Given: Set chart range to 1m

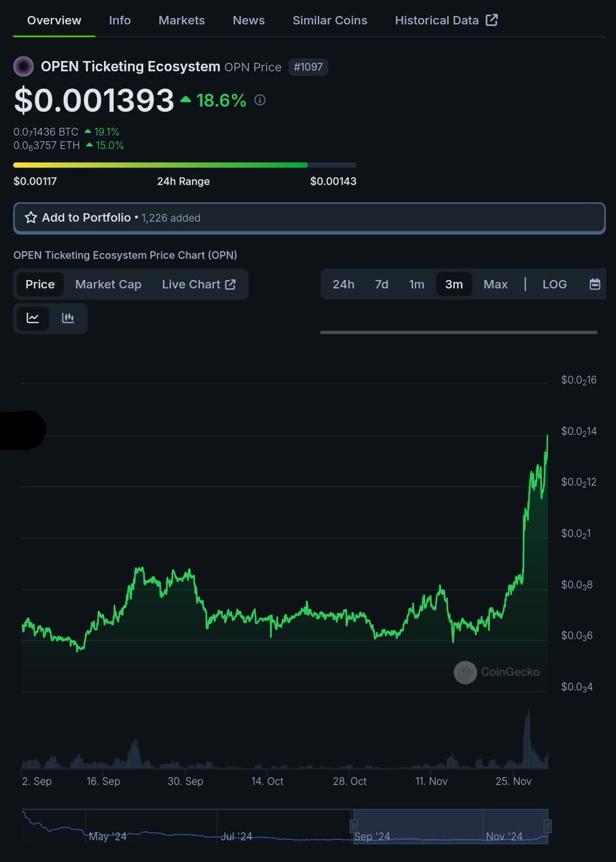Looking at the screenshot, I should click(x=416, y=284).
